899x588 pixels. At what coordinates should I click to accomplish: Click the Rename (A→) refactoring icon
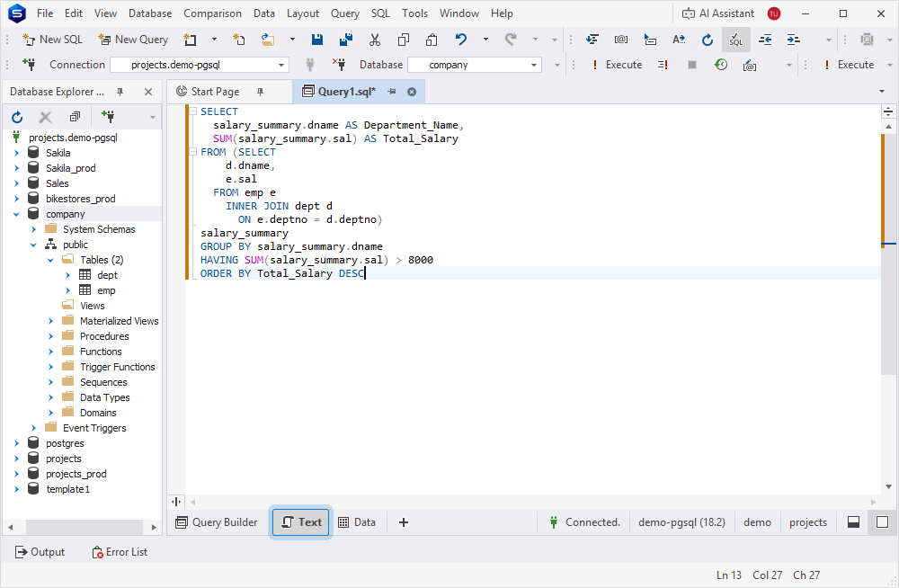(679, 40)
